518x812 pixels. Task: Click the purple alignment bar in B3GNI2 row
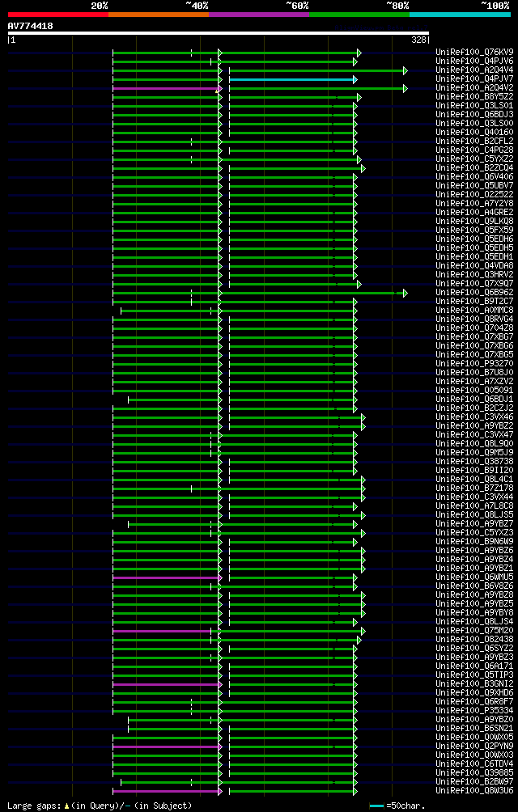(165, 684)
